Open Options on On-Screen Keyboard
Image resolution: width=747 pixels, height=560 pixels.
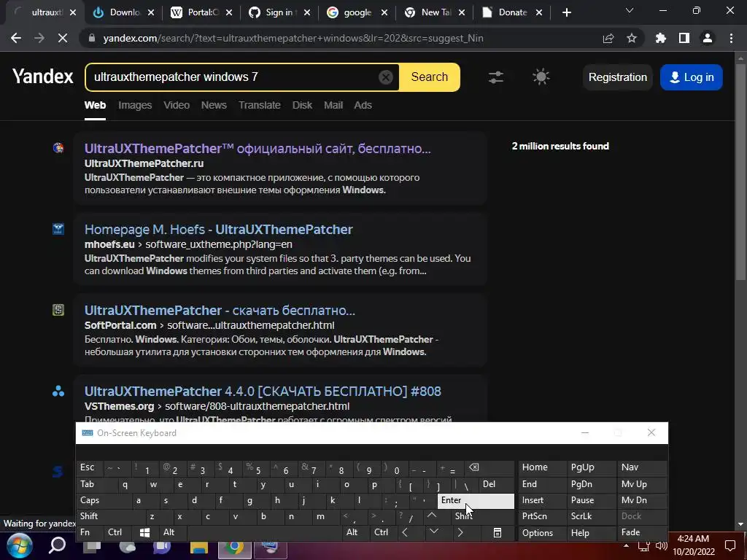click(541, 533)
